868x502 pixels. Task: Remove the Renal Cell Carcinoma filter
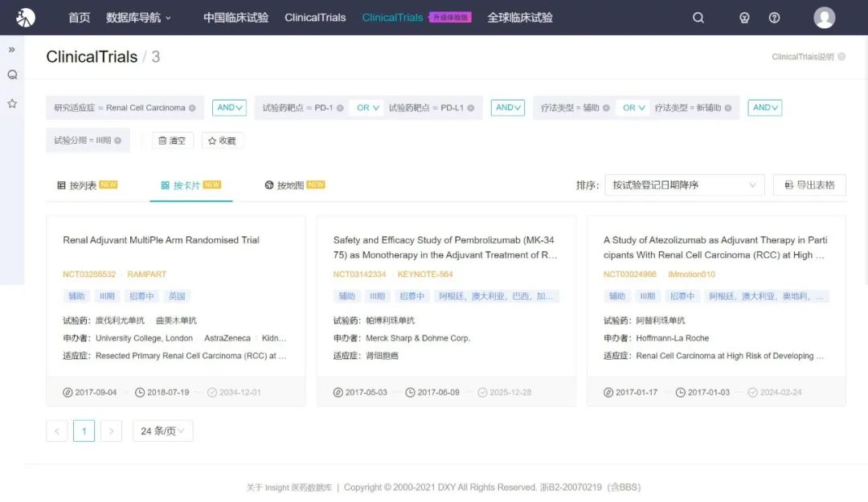click(x=192, y=108)
